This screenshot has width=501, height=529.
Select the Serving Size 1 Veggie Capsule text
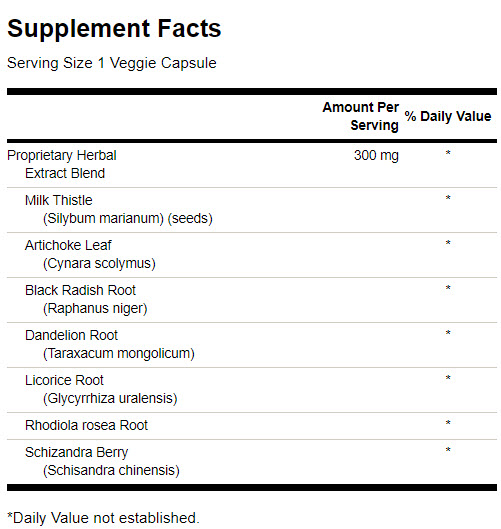pyautogui.click(x=112, y=63)
